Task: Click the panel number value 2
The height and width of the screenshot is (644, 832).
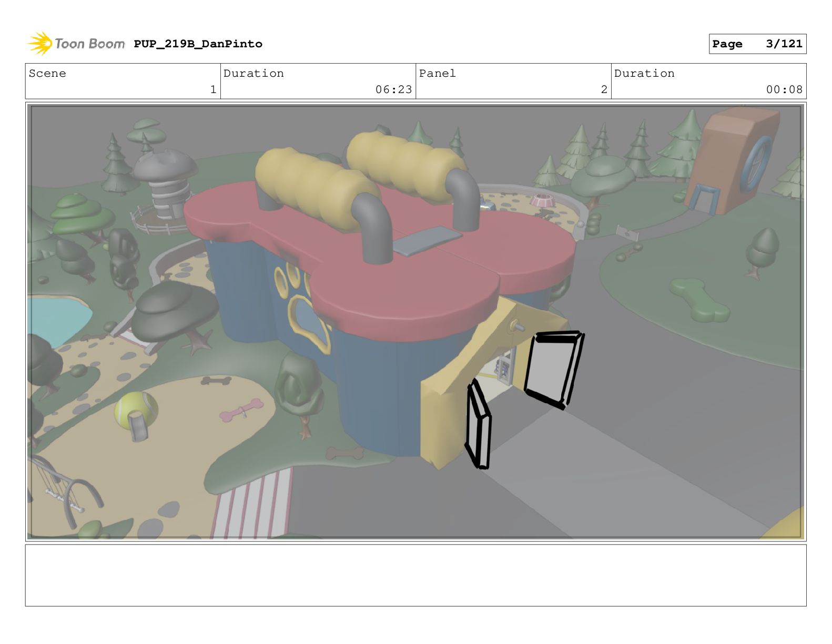Action: click(x=604, y=89)
